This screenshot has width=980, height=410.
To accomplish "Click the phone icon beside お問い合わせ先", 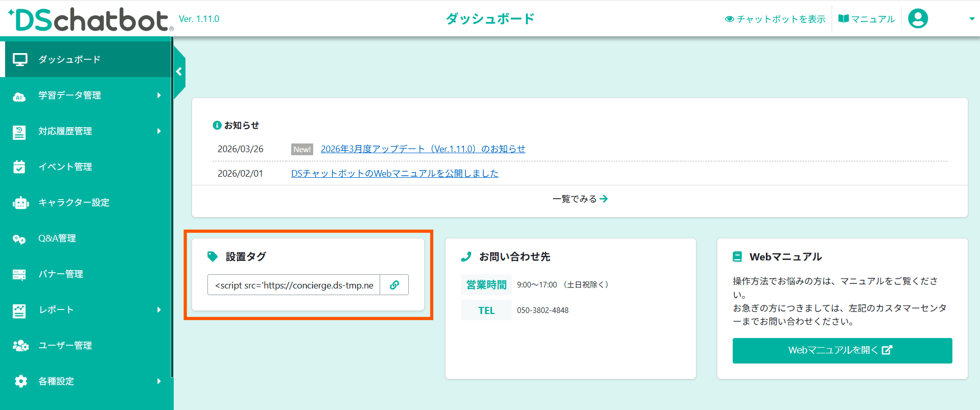I will (466, 256).
